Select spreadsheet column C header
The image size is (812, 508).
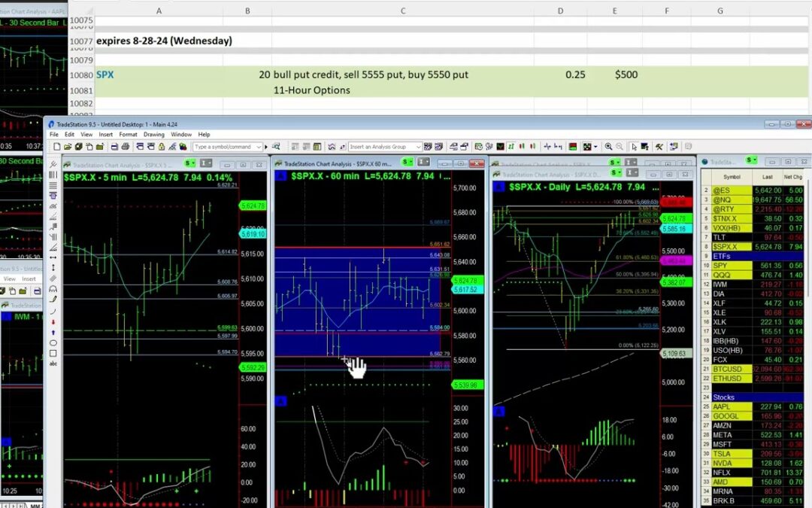(x=403, y=11)
